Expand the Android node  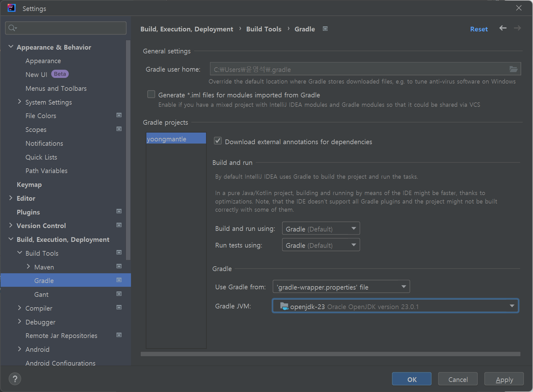click(19, 349)
